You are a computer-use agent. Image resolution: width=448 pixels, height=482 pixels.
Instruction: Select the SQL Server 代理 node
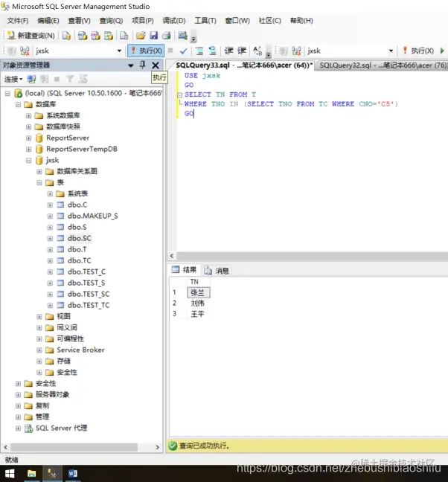61,428
